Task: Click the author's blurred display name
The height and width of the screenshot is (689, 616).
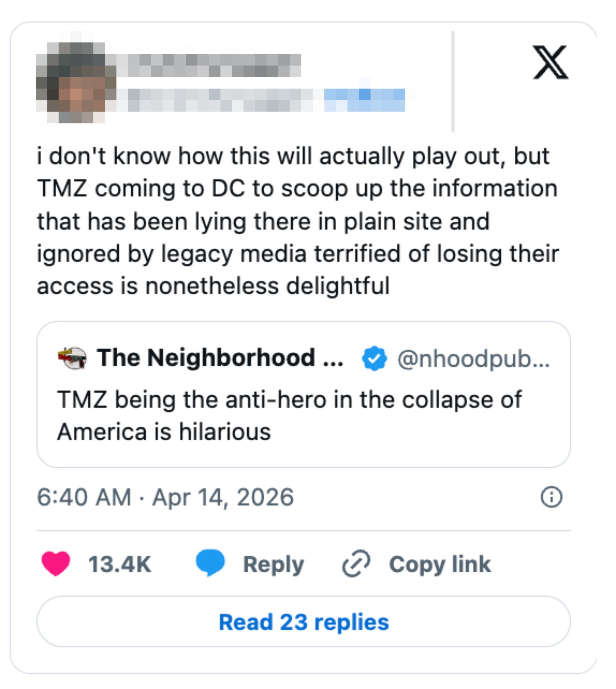Action: 209,65
